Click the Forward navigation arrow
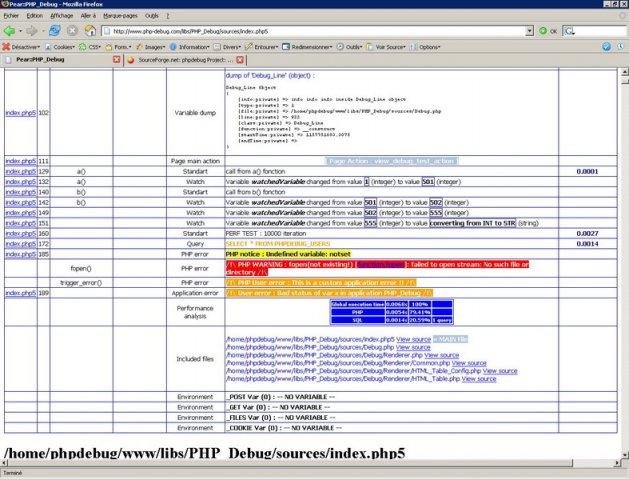Image resolution: width=629 pixels, height=480 pixels. [x=31, y=31]
